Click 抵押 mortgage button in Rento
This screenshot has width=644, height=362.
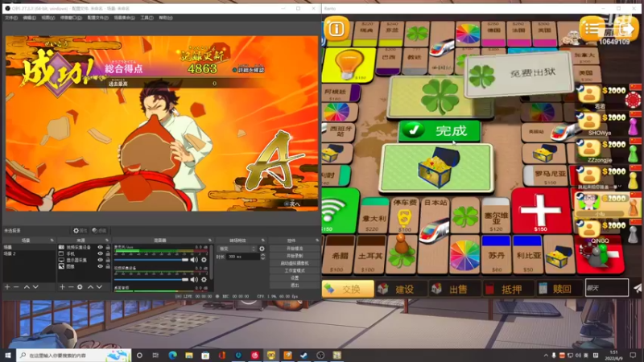click(x=508, y=289)
